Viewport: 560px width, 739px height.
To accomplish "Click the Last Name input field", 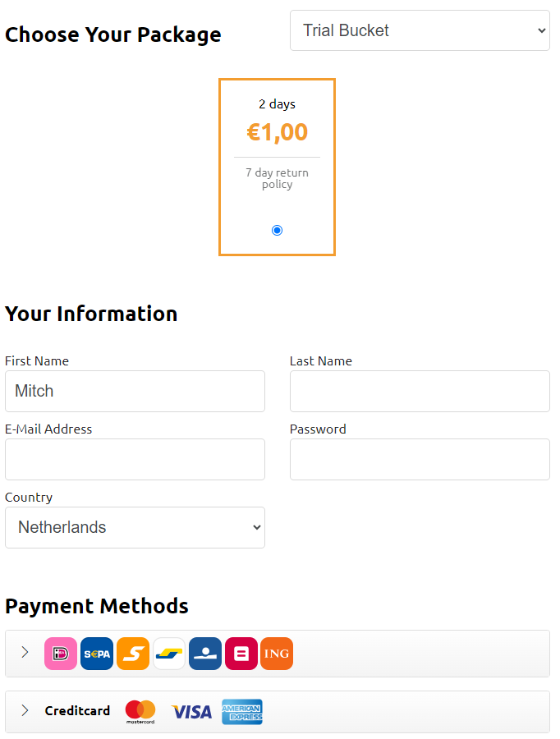I will click(x=420, y=391).
